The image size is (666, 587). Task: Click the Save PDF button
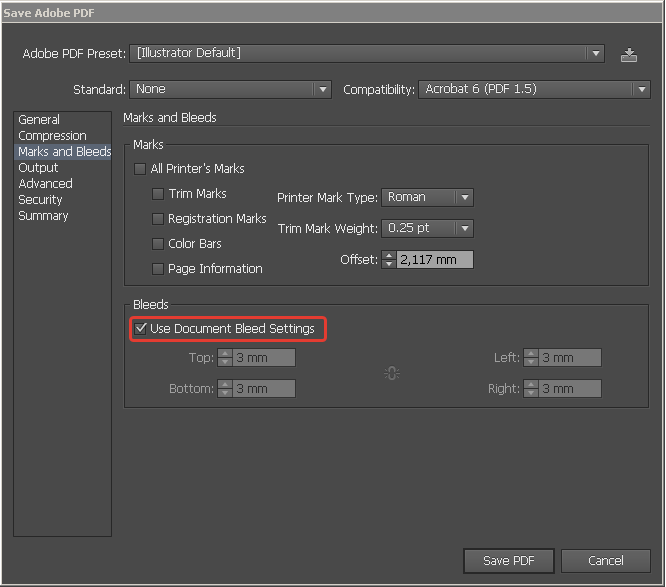509,561
